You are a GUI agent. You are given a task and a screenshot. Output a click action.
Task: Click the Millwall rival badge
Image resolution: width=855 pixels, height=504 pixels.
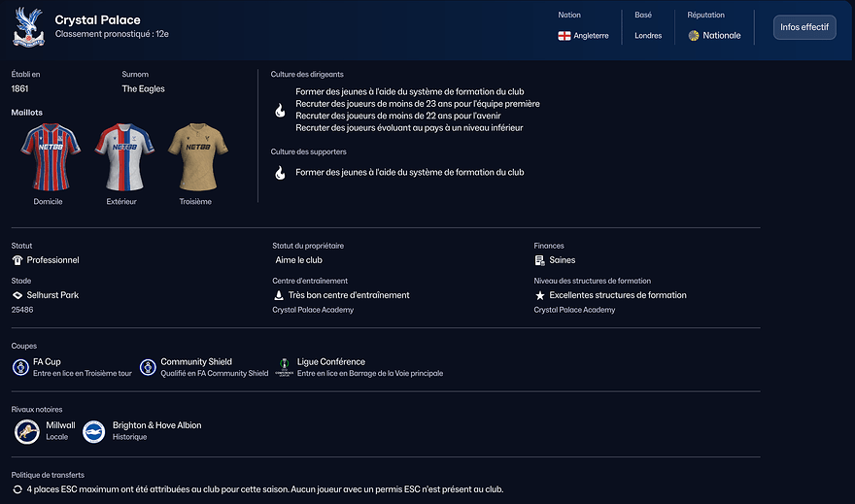click(27, 431)
